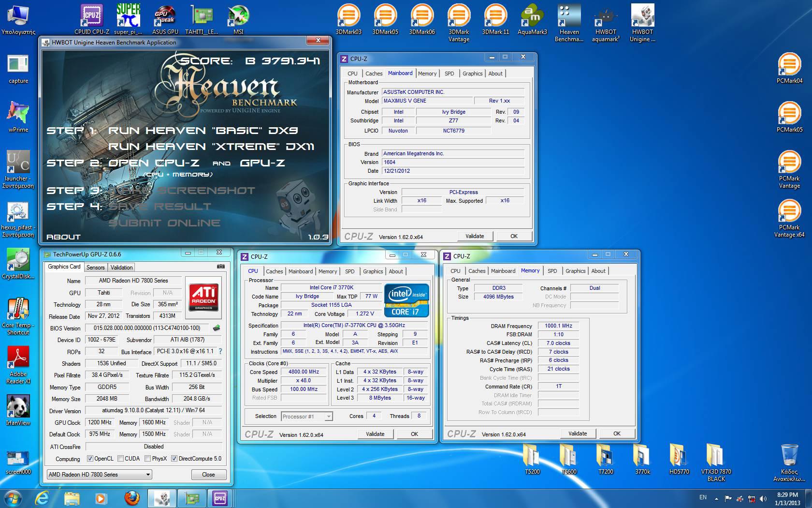The height and width of the screenshot is (508, 812).
Task: Switch to Sensors tab in GPU-Z
Action: pos(95,268)
